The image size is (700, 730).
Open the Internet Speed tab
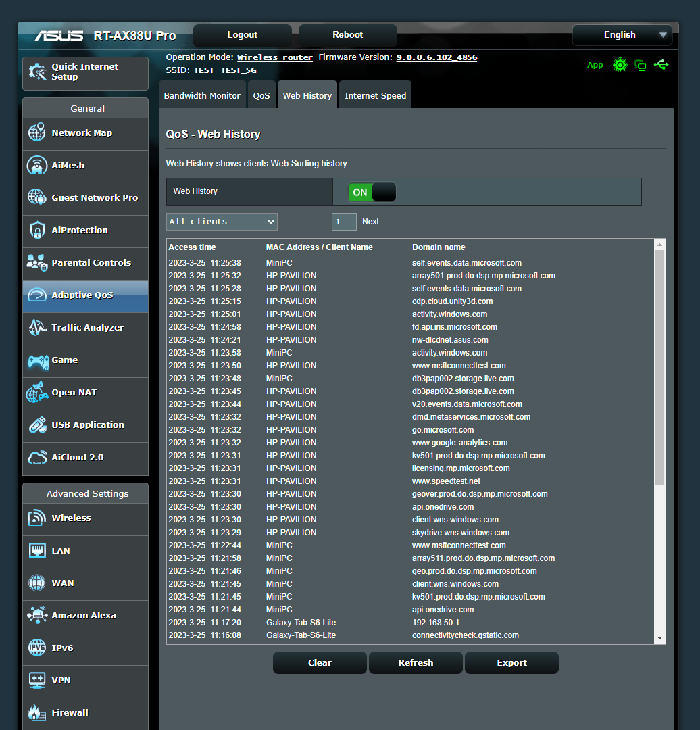tap(375, 96)
